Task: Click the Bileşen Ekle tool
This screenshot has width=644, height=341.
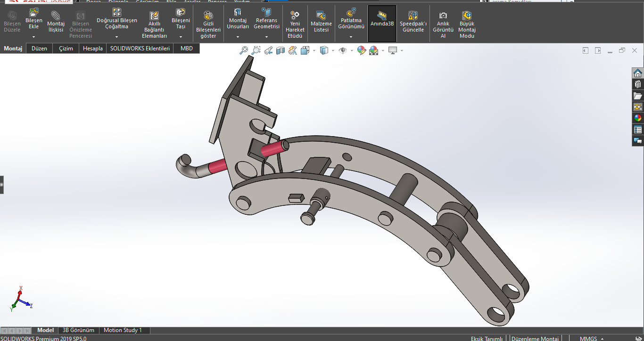Action: pos(34,19)
